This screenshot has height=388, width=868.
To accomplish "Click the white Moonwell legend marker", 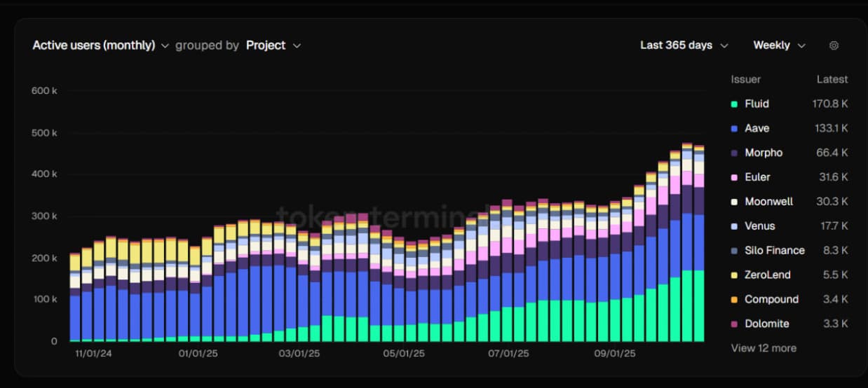I will point(734,202).
